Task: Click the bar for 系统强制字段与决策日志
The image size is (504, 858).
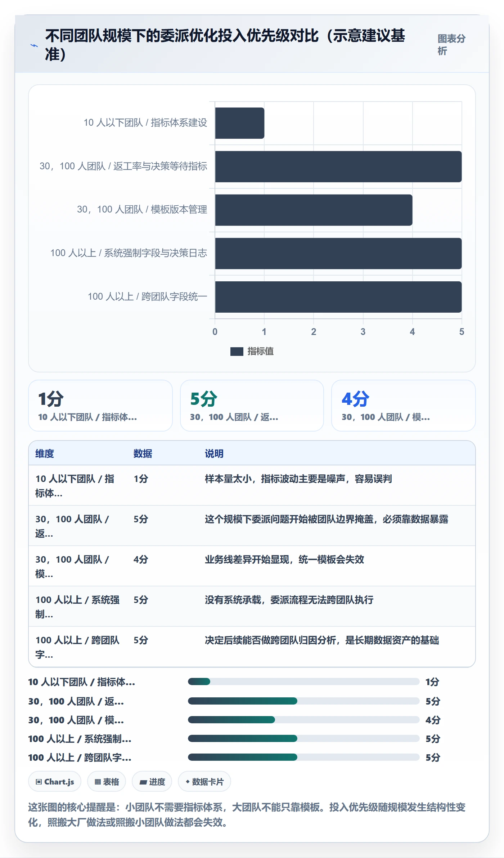Action: click(x=338, y=254)
